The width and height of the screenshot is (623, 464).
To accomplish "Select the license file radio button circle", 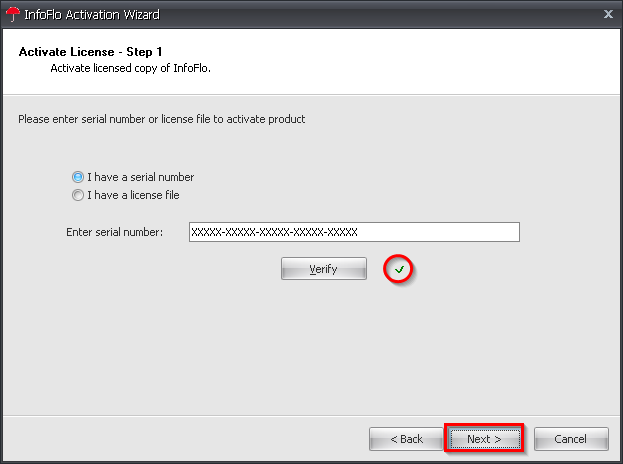I will click(78, 195).
